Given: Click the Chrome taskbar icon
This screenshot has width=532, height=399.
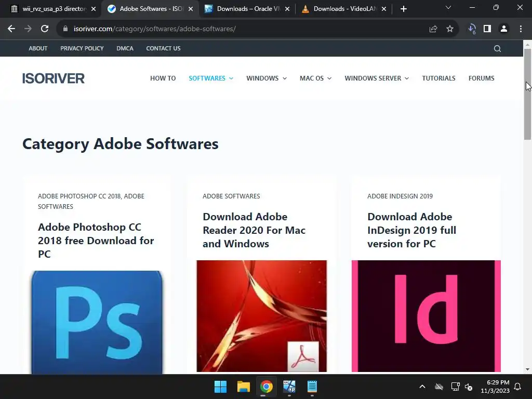Looking at the screenshot, I should (x=267, y=387).
